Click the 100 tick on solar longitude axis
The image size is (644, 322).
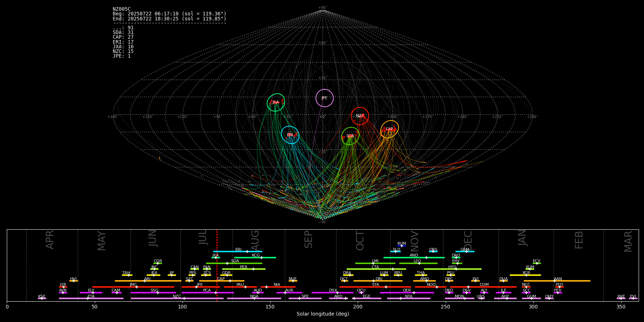(x=182, y=307)
